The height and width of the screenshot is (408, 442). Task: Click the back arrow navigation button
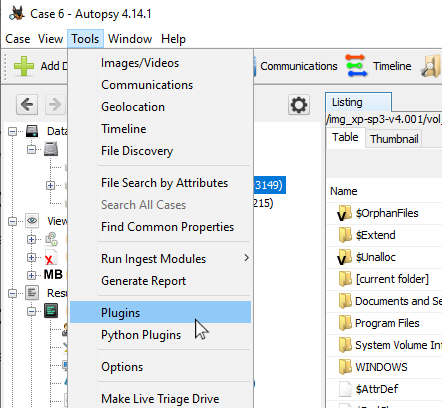[27, 105]
